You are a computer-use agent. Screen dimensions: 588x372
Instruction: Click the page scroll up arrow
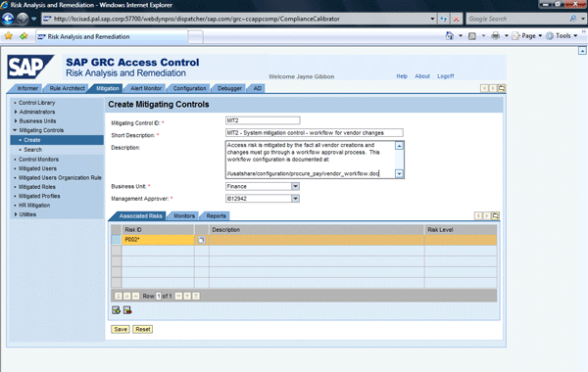582,51
